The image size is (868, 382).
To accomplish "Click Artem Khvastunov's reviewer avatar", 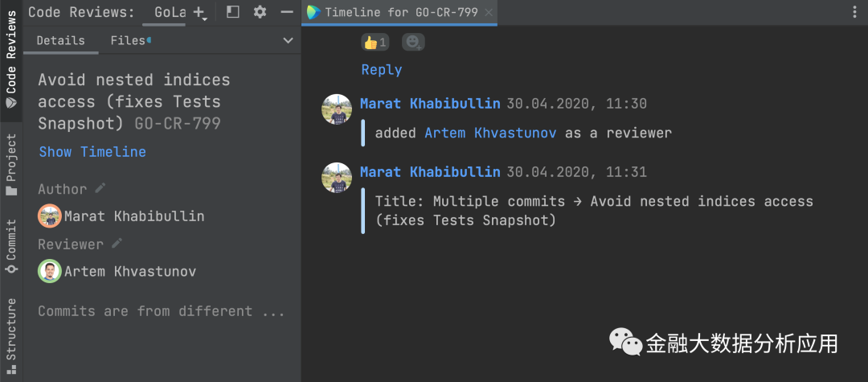I will point(50,272).
